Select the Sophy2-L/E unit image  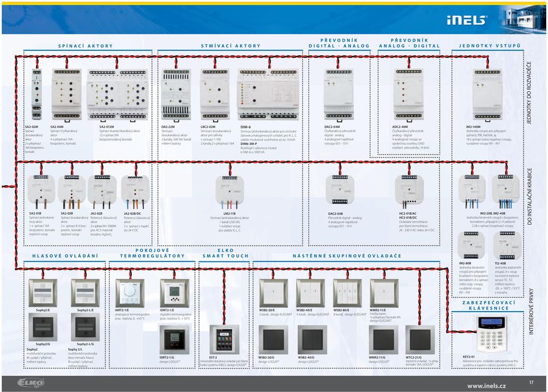click(x=85, y=293)
